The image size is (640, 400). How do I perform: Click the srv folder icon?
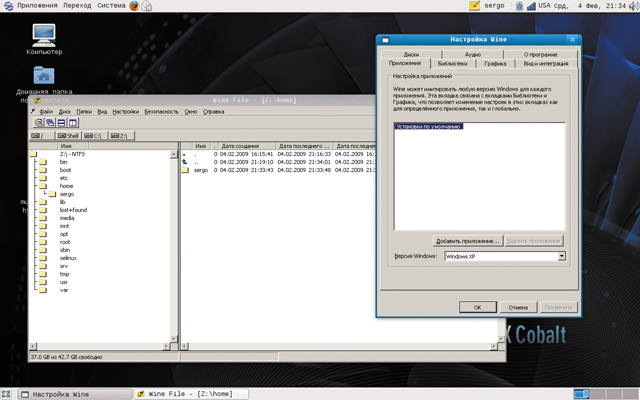coord(43,266)
